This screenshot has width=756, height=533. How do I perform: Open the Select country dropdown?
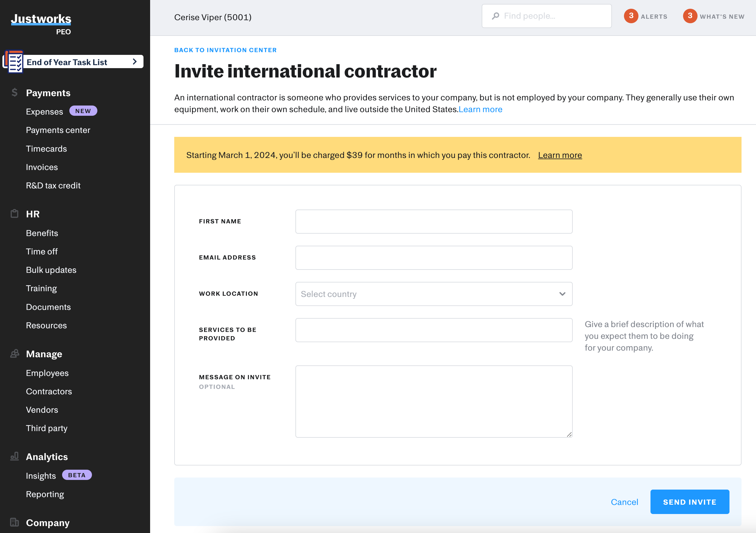tap(434, 294)
